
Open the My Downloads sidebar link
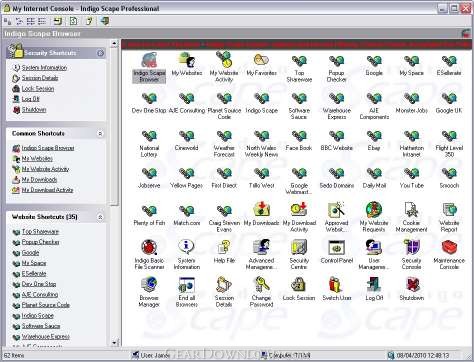point(39,180)
